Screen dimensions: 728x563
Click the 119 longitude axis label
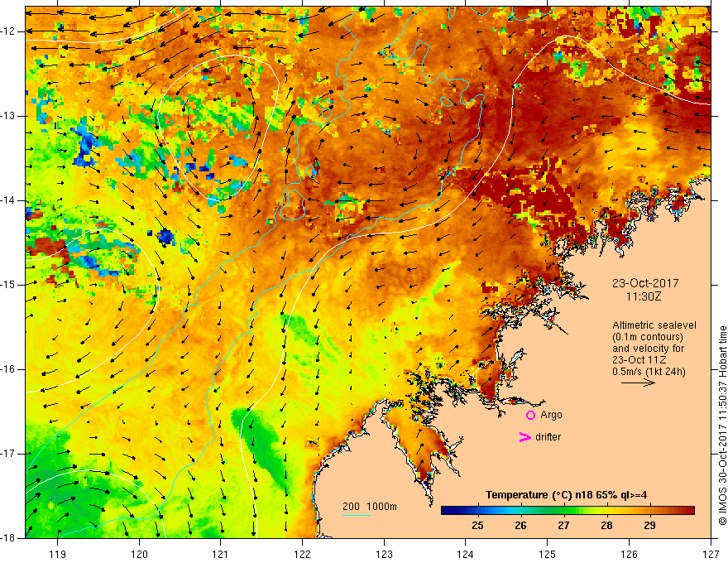pos(58,554)
